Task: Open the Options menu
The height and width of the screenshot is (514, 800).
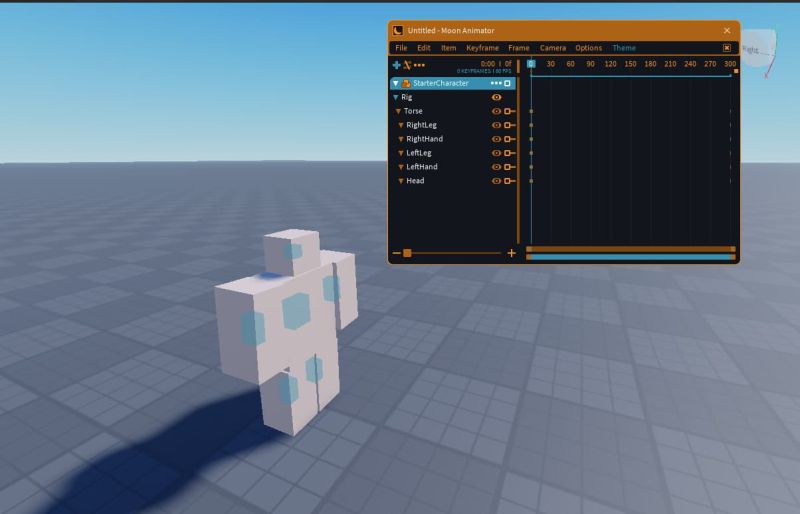Action: [x=589, y=48]
